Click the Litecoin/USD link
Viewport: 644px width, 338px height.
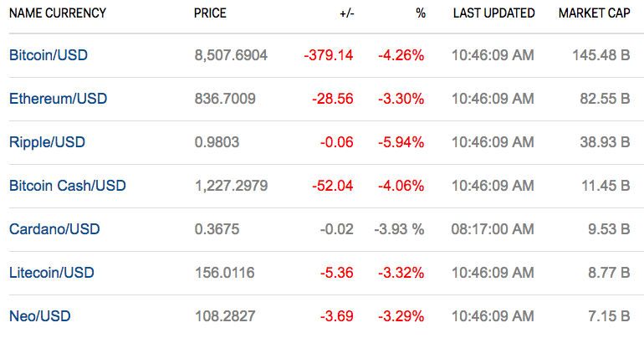[51, 273]
